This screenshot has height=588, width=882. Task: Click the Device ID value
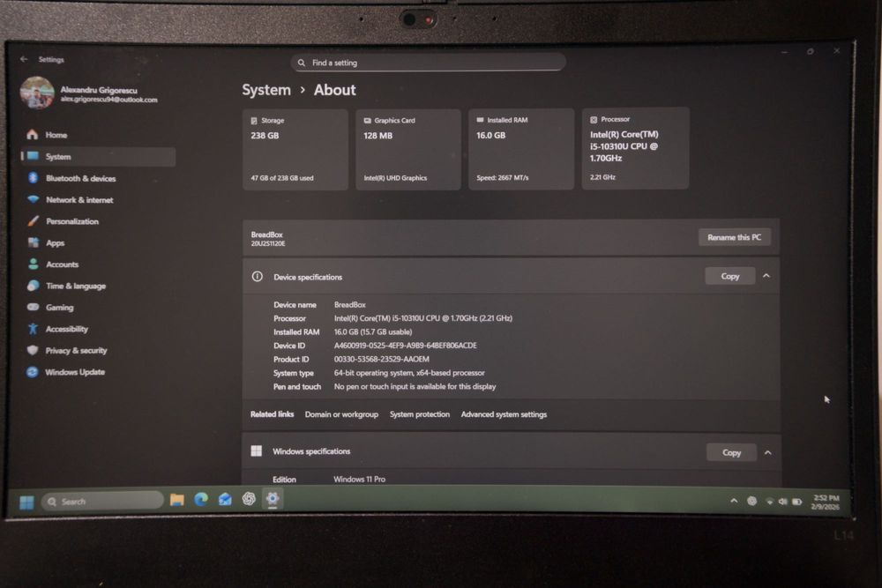coord(405,346)
